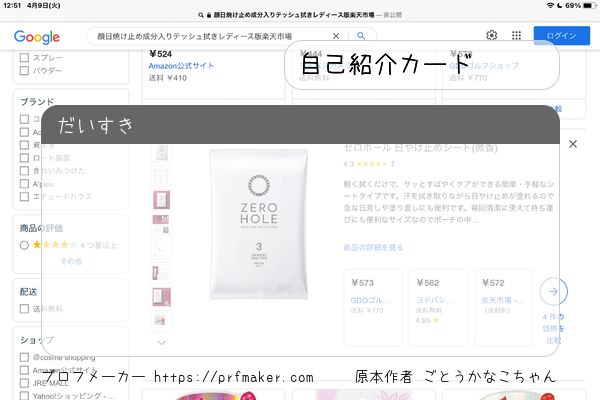
Task: Tap the Do Not Disturb moon icon
Action: pyautogui.click(x=559, y=5)
